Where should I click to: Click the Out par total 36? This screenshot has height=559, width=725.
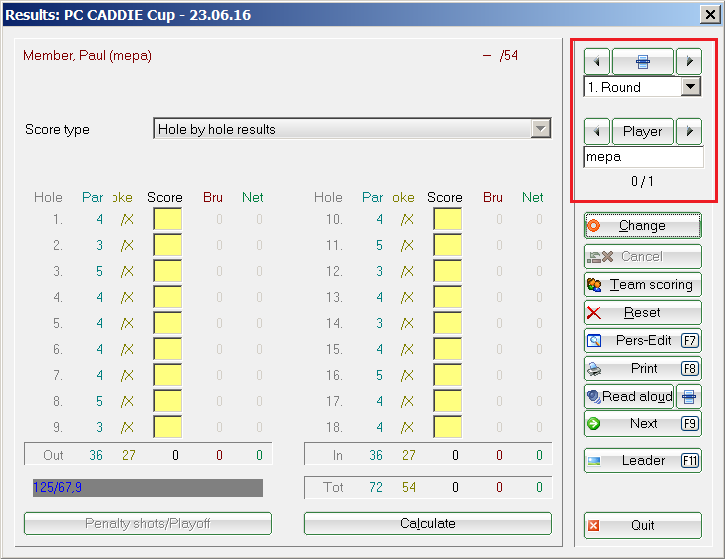(96, 455)
